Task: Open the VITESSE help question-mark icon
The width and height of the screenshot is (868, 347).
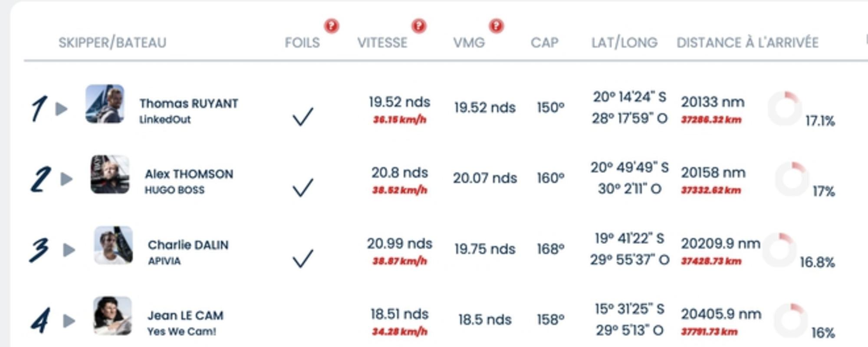Action: point(419,26)
